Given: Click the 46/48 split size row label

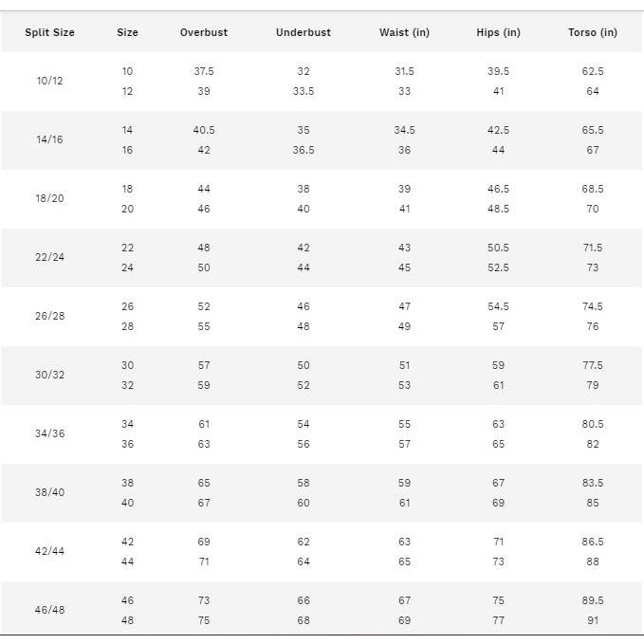Looking at the screenshot, I should (x=50, y=611).
